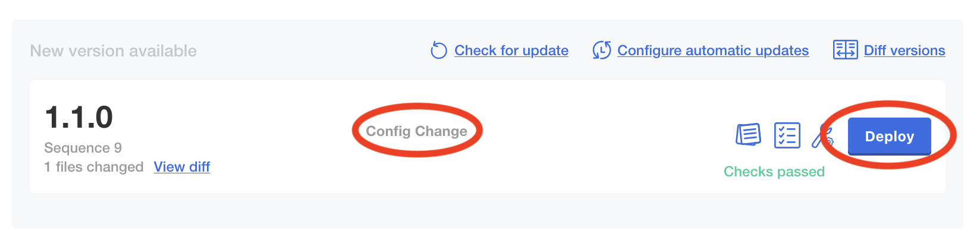The width and height of the screenshot is (980, 247).
Task: Open release notes via the stacked notes icon
Action: [748, 135]
